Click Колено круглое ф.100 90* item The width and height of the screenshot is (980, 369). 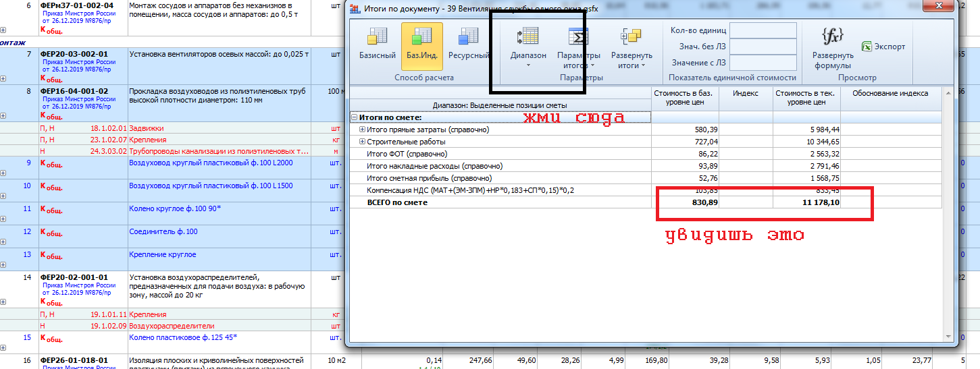click(175, 208)
